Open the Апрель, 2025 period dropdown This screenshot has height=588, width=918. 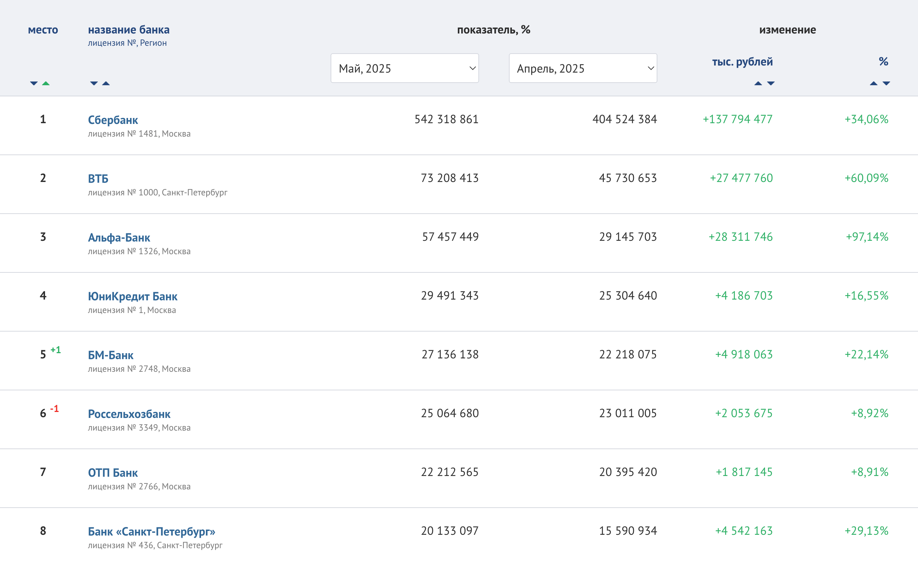583,68
